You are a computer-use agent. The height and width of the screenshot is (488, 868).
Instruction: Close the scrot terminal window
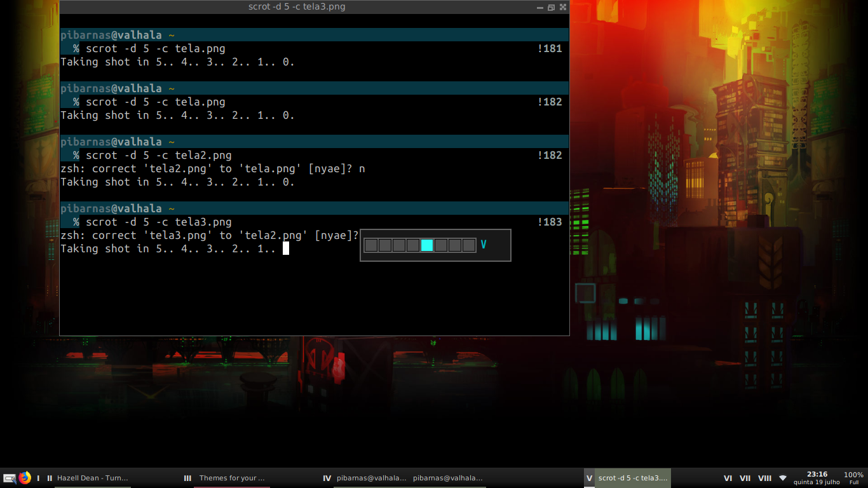562,7
